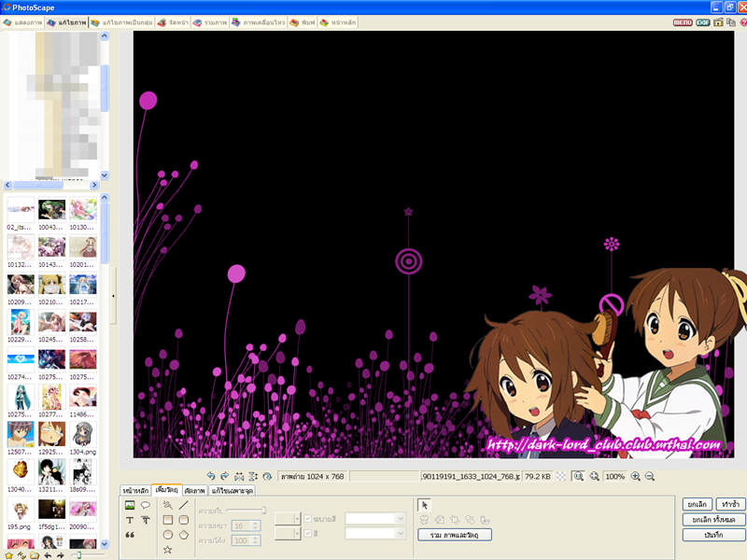
Task: Select the rich text tool icon
Action: (146, 520)
